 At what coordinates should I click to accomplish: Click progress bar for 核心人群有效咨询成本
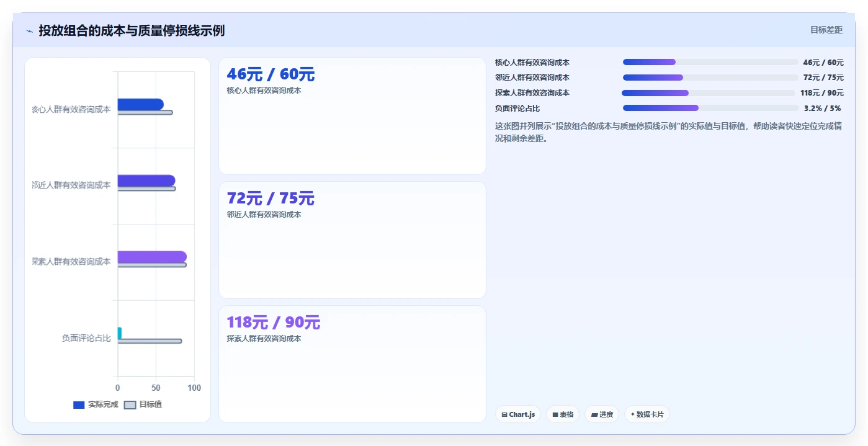click(710, 62)
